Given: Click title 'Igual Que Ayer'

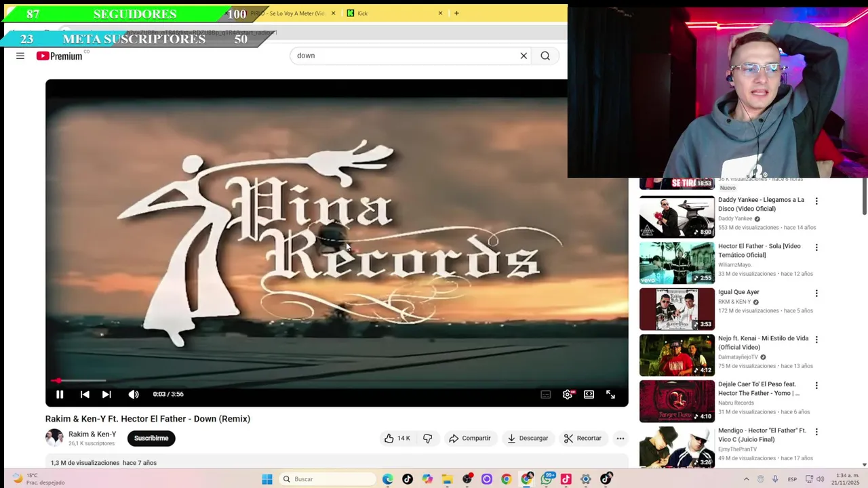Looking at the screenshot, I should coord(738,292).
